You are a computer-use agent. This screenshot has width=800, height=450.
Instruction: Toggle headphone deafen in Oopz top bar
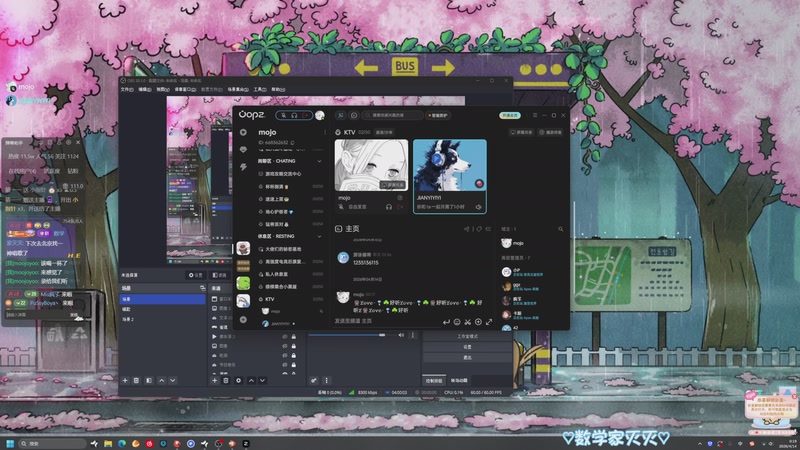coord(294,115)
